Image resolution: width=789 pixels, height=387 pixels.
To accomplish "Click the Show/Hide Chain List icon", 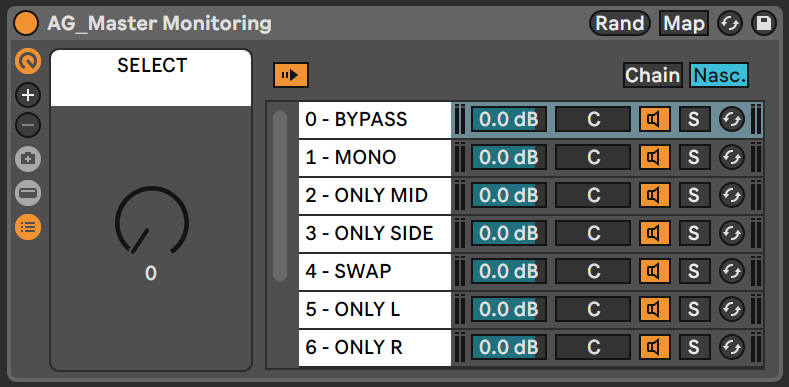I will (x=28, y=227).
